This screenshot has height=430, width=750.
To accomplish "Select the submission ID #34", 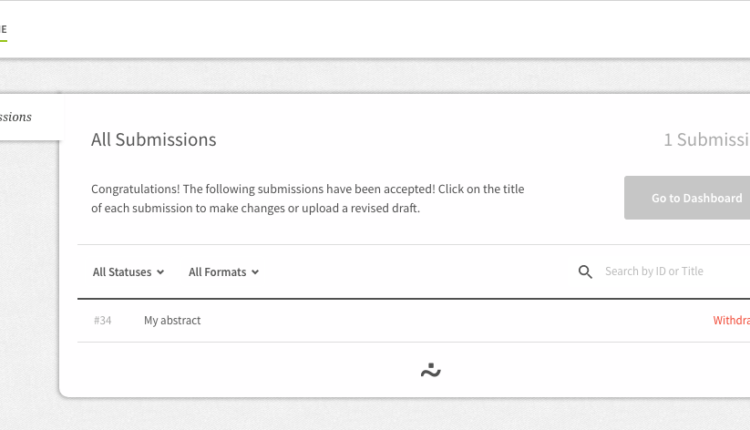I will 102,321.
